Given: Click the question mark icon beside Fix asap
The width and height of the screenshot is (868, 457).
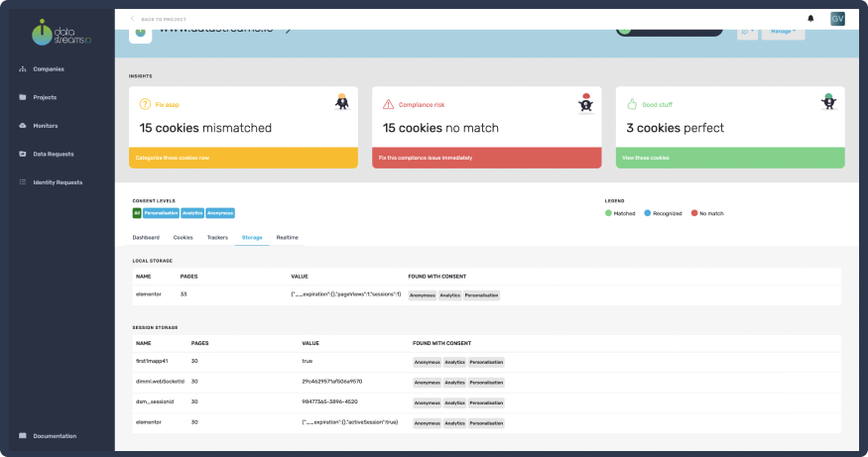Looking at the screenshot, I should [x=145, y=104].
